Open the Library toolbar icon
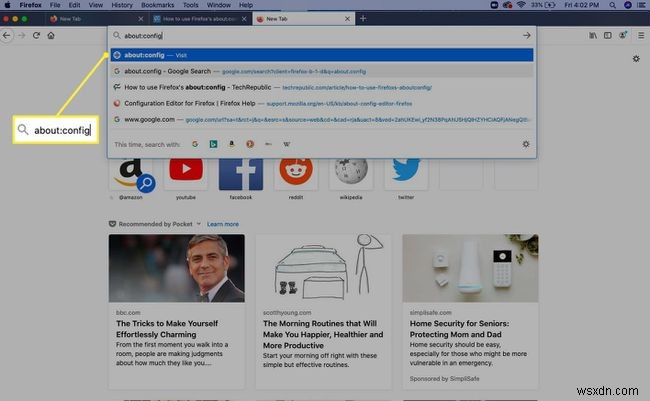This screenshot has width=650, height=401. coord(593,36)
